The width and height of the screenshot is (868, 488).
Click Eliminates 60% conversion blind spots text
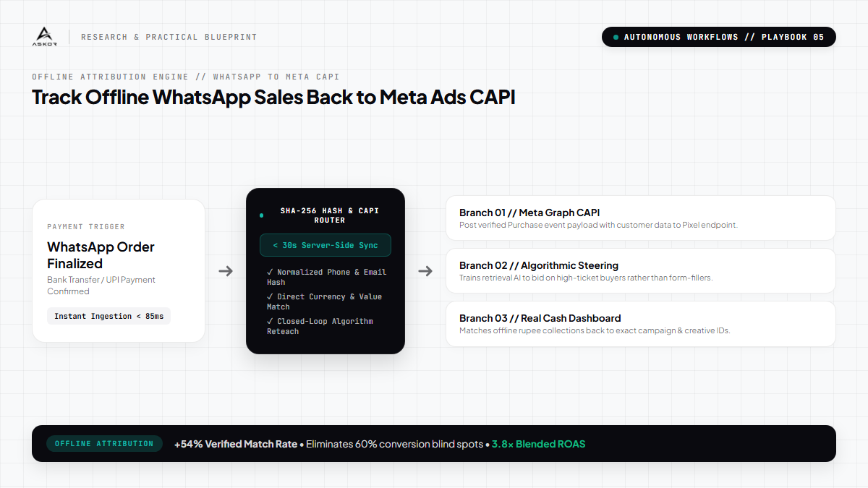pyautogui.click(x=394, y=444)
